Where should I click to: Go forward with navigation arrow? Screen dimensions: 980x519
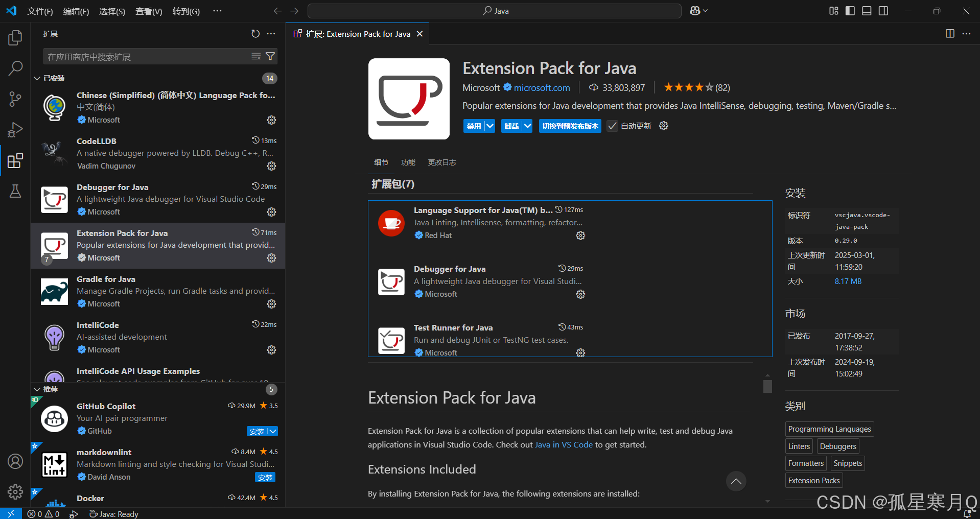294,11
